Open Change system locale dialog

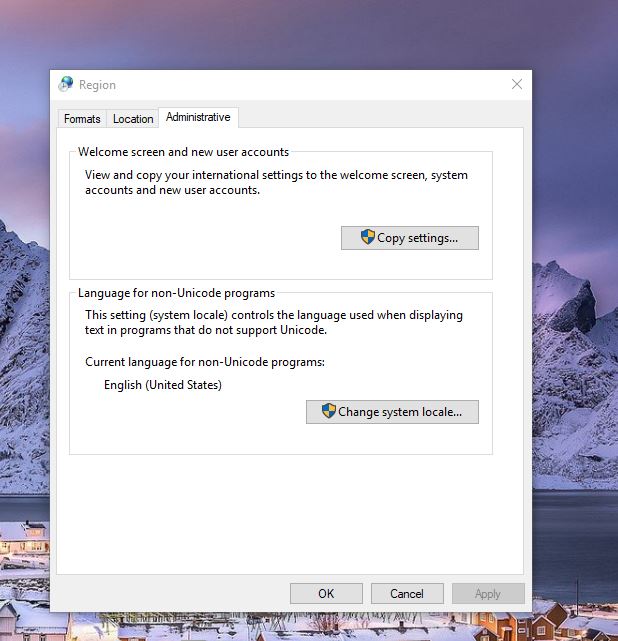(x=392, y=412)
